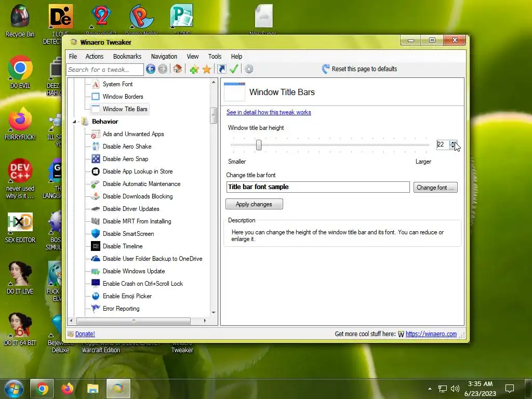Go back with the blue arrow toolbar icon
This screenshot has width=532, height=399.
click(151, 69)
